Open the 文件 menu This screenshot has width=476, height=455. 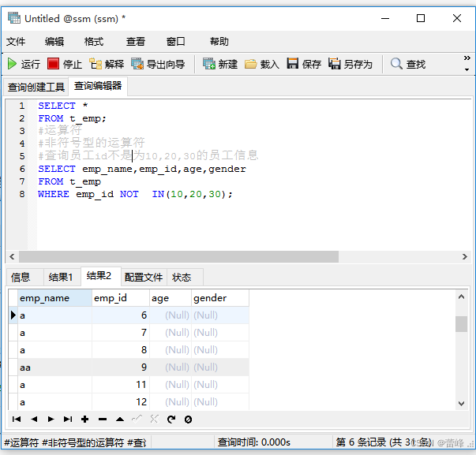click(x=16, y=41)
